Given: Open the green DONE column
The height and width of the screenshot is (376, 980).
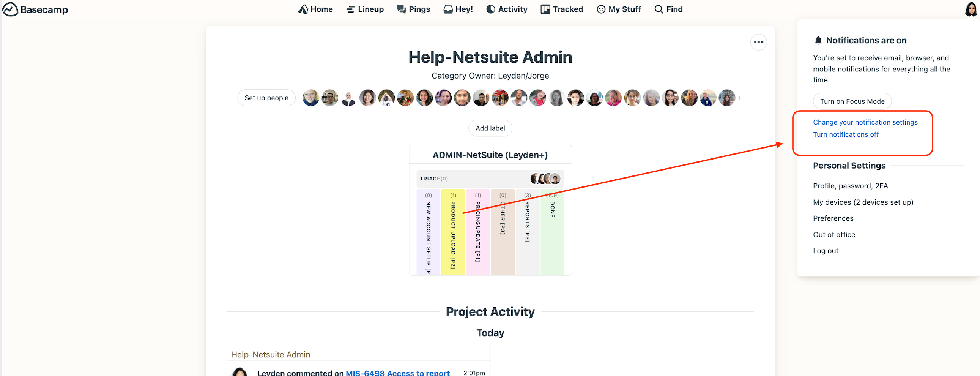Looking at the screenshot, I should 552,232.
